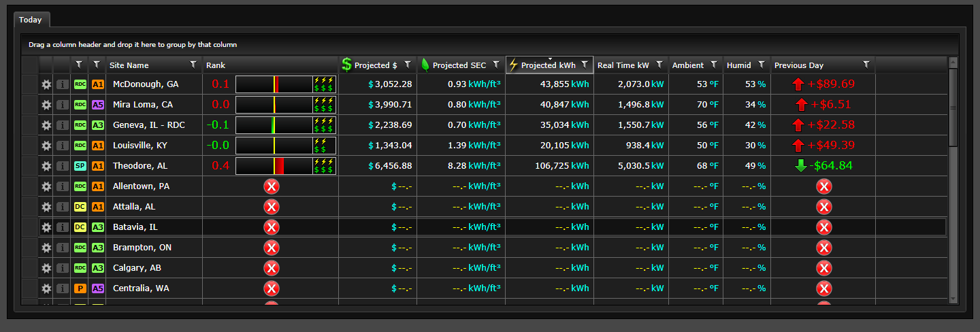Screen dimensions: 980x332
Task: Switch to the Today tab
Action: point(31,20)
